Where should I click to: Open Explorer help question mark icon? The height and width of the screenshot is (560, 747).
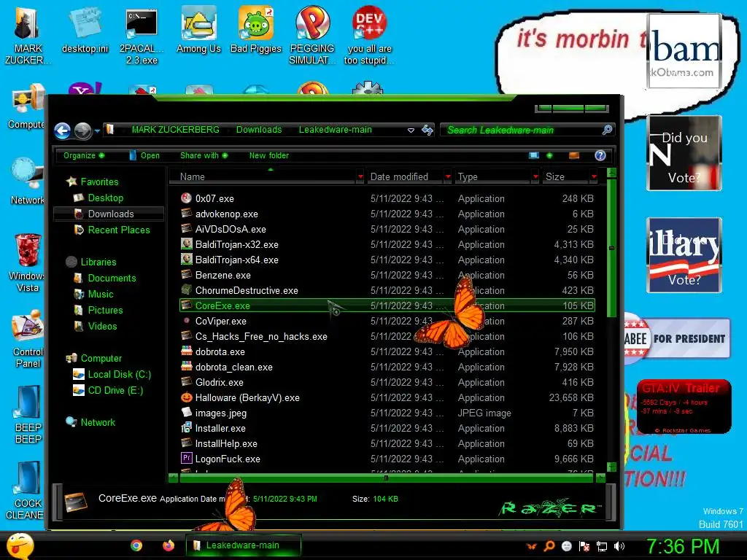pyautogui.click(x=600, y=155)
